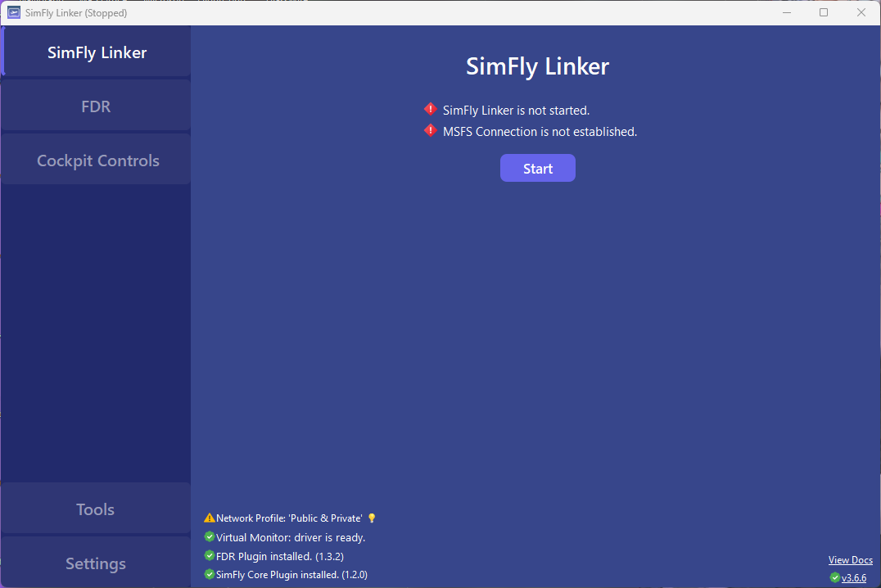The width and height of the screenshot is (881, 588).
Task: Click the SimFly Linker app icon in title bar
Action: click(14, 12)
